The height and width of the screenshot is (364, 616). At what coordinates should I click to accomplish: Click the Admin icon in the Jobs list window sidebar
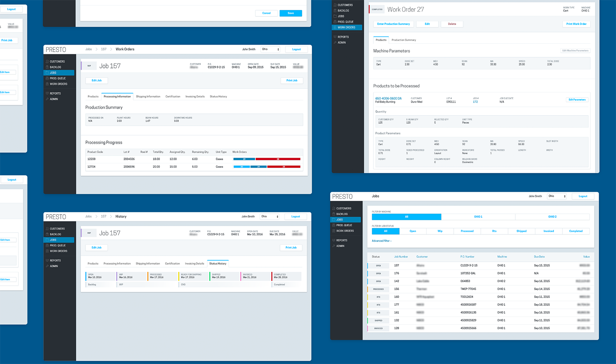[334, 246]
